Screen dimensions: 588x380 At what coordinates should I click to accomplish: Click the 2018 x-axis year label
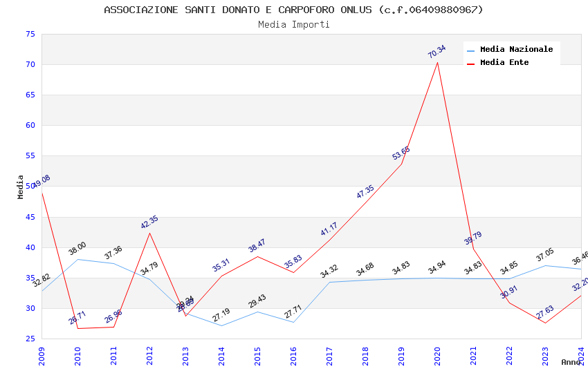tap(365, 356)
